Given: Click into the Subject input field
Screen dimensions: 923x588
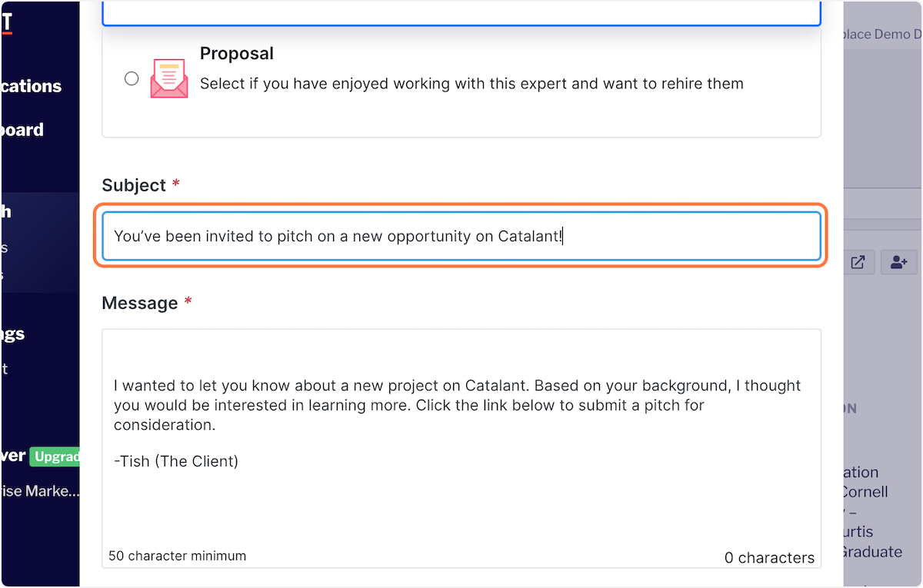Looking at the screenshot, I should pos(461,236).
